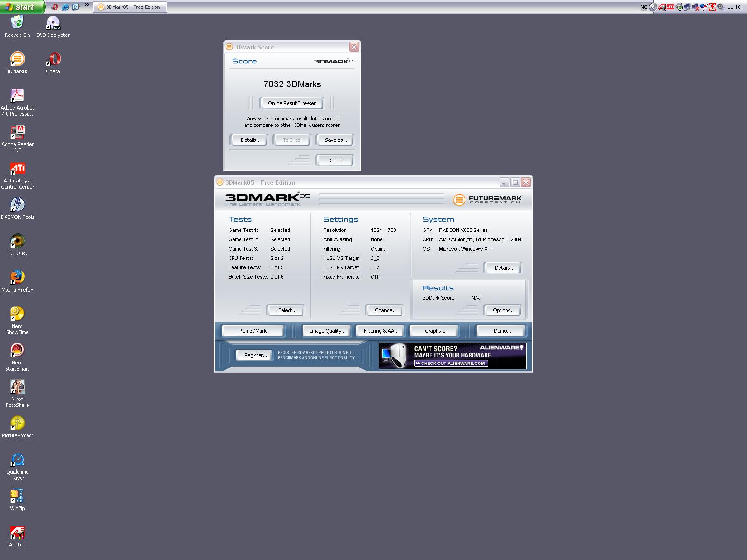Select the Nero ShowTime desktop icon
This screenshot has width=747, height=560.
17,321
